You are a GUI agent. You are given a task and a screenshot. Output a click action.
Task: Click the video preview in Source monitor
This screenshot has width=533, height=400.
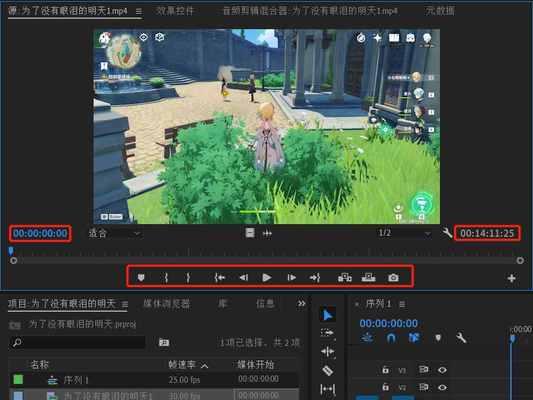266,126
